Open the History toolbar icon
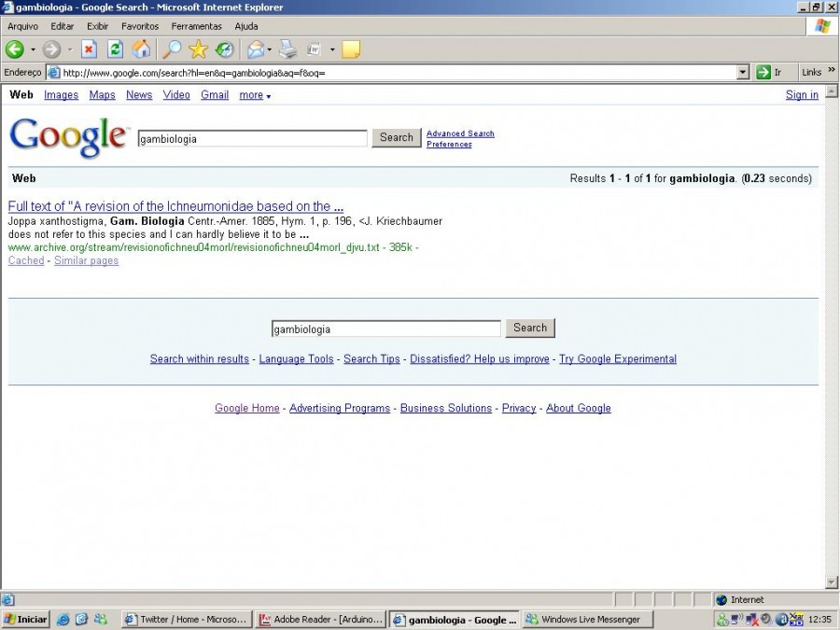Screen dimensions: 840x630 224,49
